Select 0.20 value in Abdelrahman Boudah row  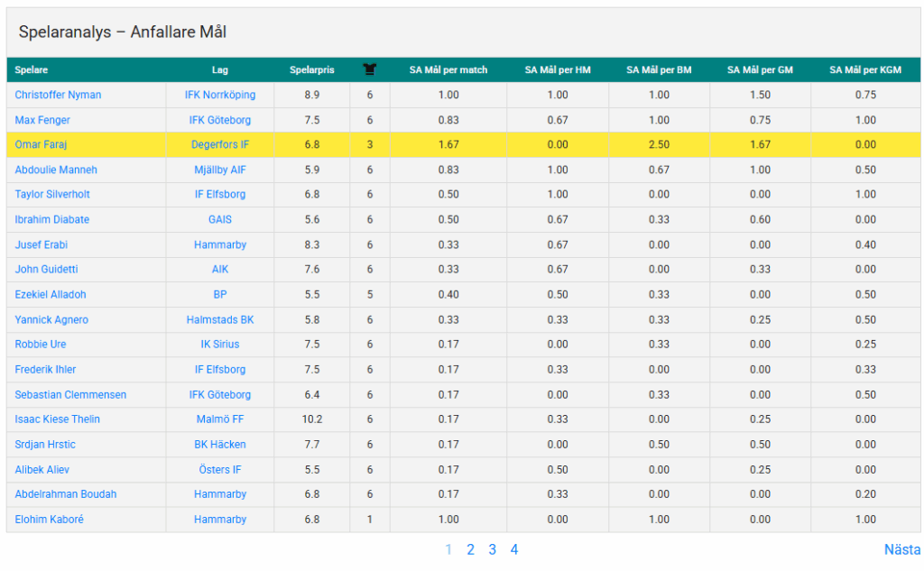(865, 494)
